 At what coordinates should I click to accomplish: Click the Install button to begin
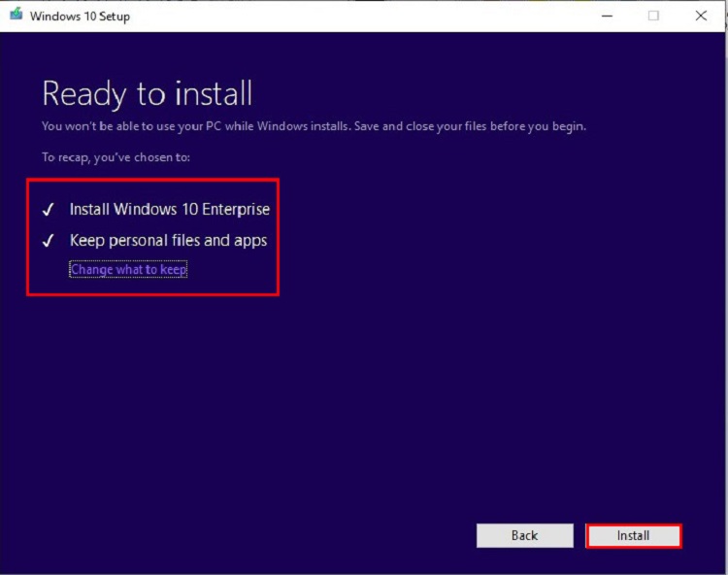pyautogui.click(x=633, y=535)
